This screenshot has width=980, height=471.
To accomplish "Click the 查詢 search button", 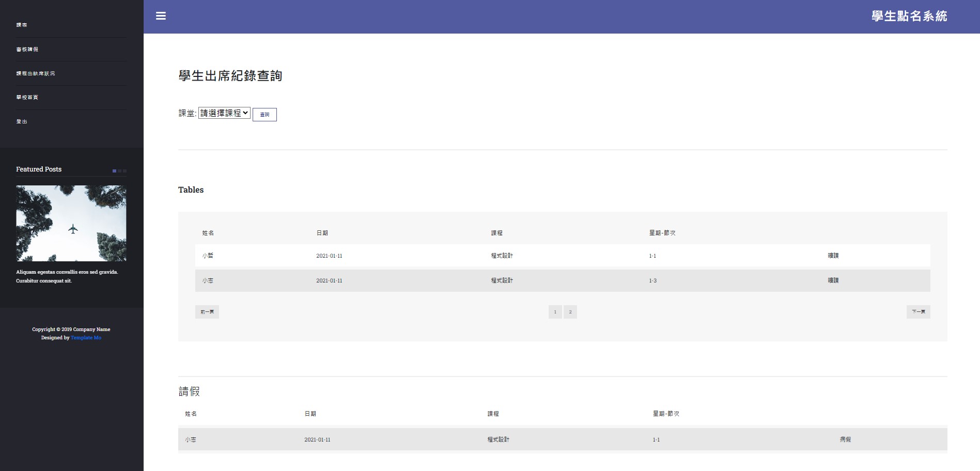I will pyautogui.click(x=265, y=115).
